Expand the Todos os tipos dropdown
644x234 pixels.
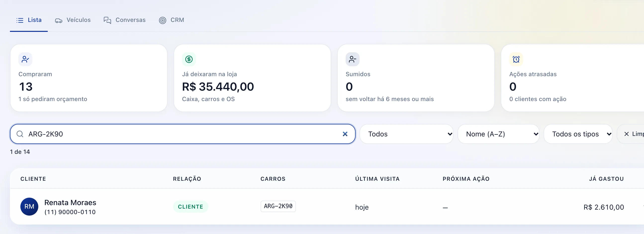pos(578,134)
